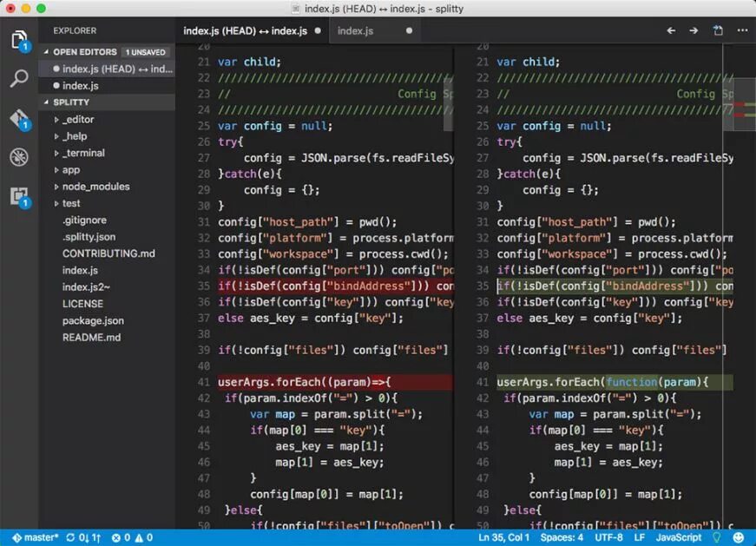Change line ending via LF indicator
This screenshot has height=546, width=756.
click(x=640, y=537)
